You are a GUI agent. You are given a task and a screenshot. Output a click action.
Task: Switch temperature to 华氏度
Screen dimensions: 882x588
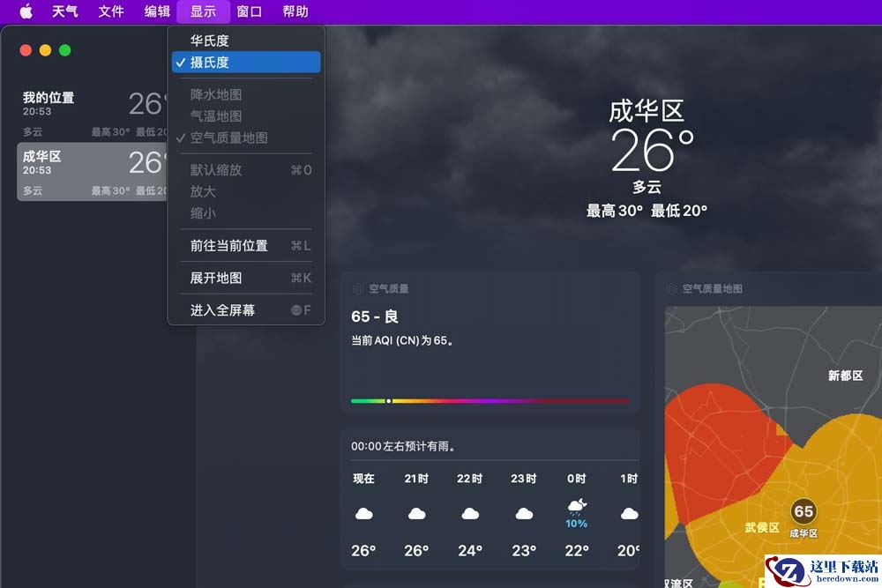(x=246, y=41)
